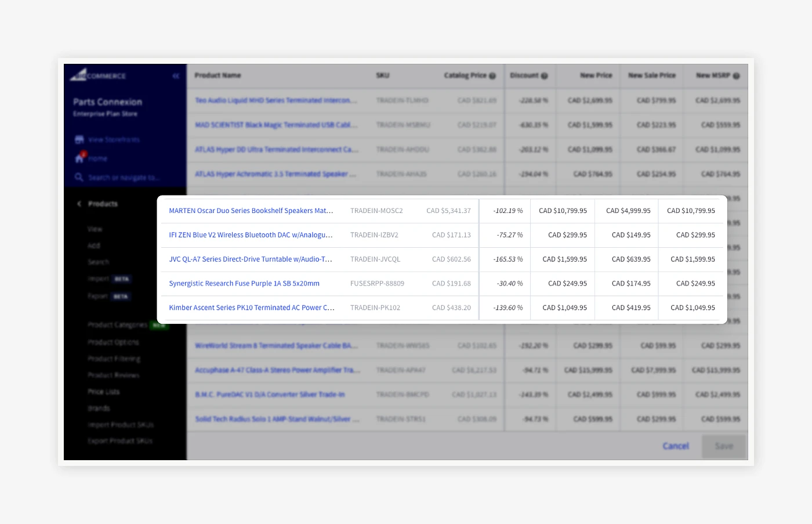Open Product Options in sidebar menu
Viewport: 812px width, 524px height.
(x=113, y=342)
